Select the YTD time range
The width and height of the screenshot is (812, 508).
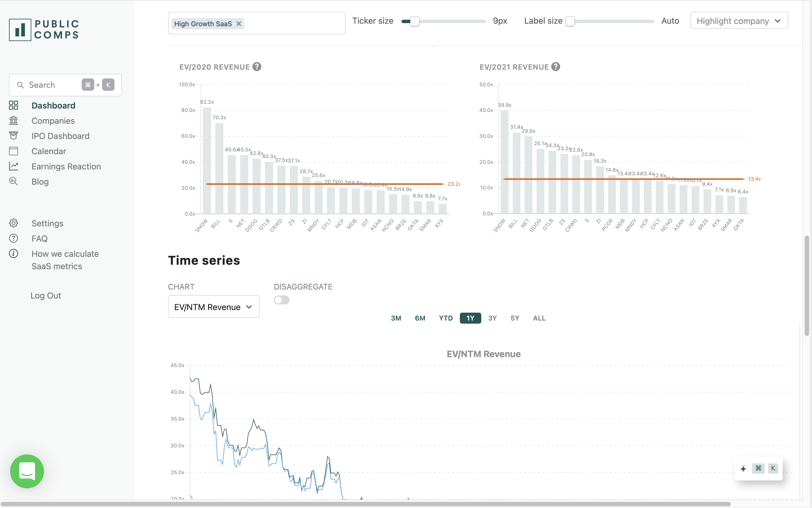[x=445, y=318]
